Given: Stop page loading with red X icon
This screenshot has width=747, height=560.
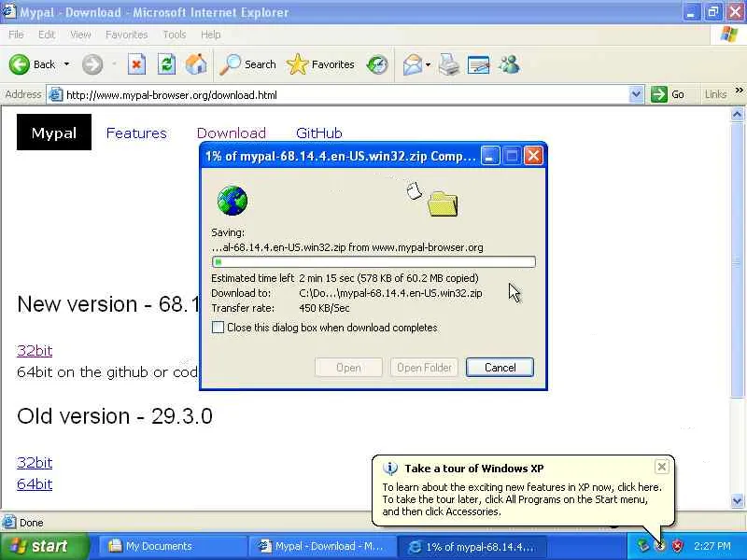Looking at the screenshot, I should click(x=136, y=64).
